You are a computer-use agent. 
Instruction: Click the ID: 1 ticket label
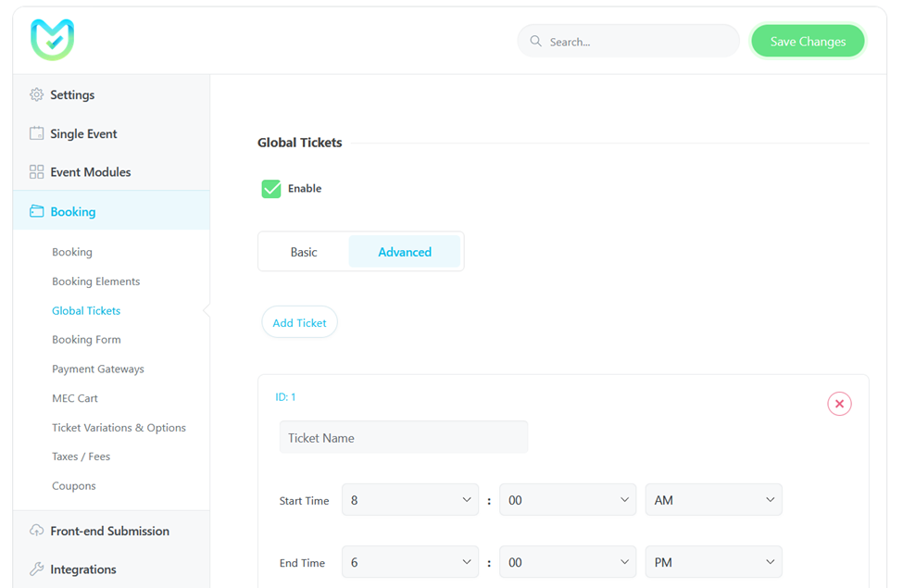click(x=285, y=397)
